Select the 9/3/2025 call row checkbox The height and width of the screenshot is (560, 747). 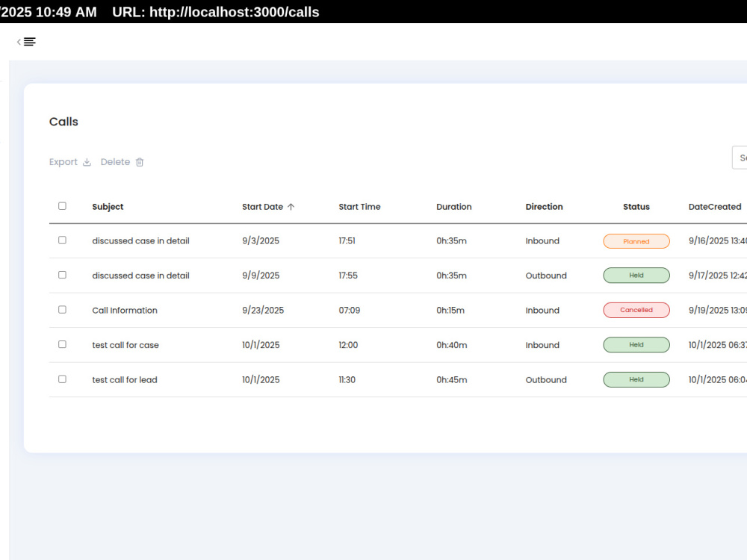click(x=63, y=240)
